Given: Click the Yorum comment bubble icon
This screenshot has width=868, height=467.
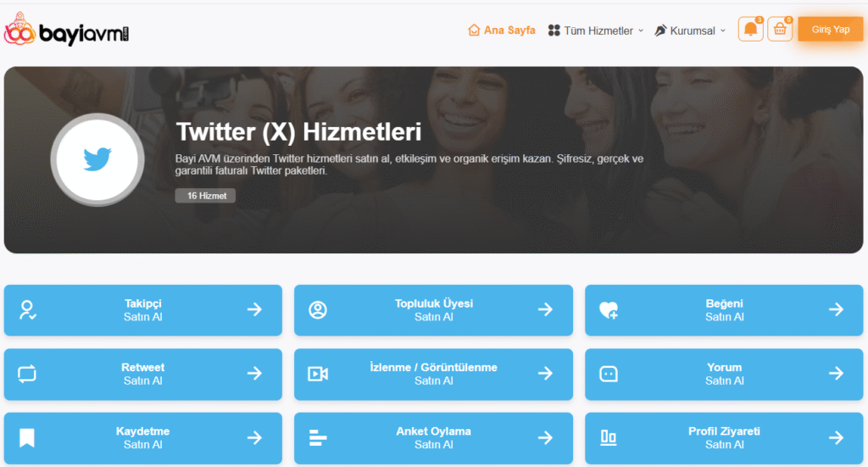Looking at the screenshot, I should (609, 374).
